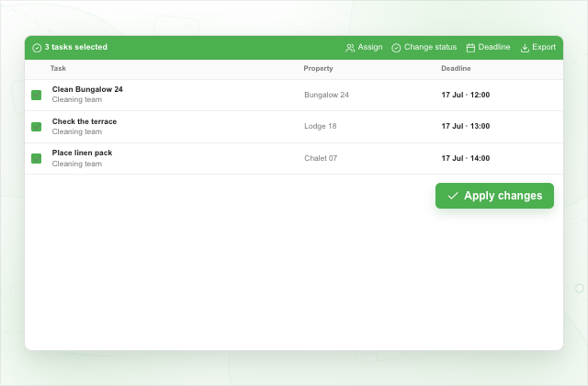Click the Property column header

point(319,69)
